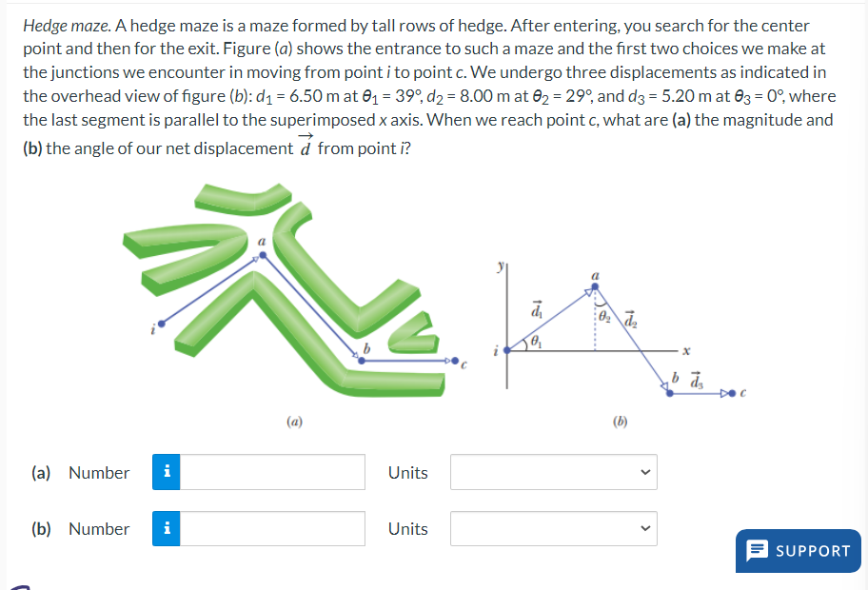This screenshot has width=868, height=590.
Task: Open the SUPPORT panel
Action: click(x=798, y=550)
